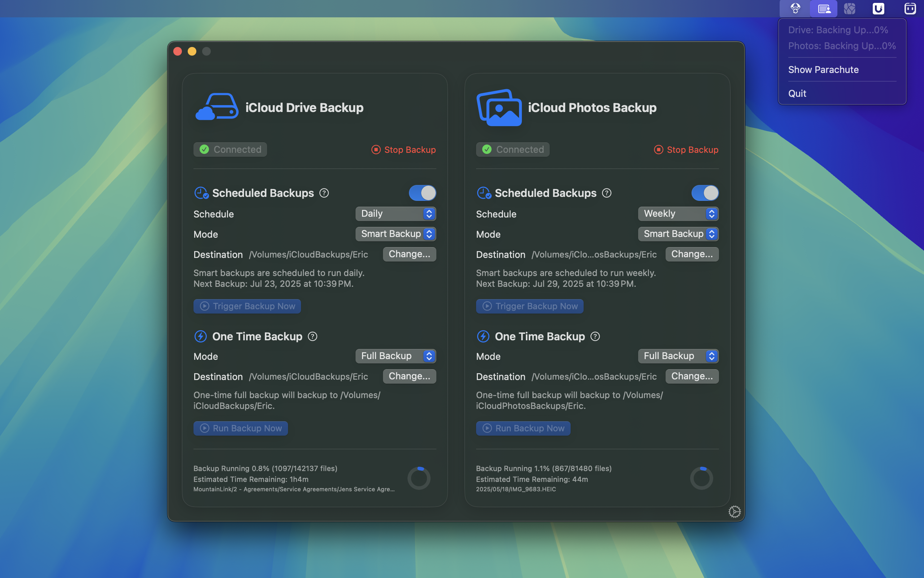The height and width of the screenshot is (578, 924).
Task: Click the aperture-style menu bar icon
Action: click(x=850, y=8)
